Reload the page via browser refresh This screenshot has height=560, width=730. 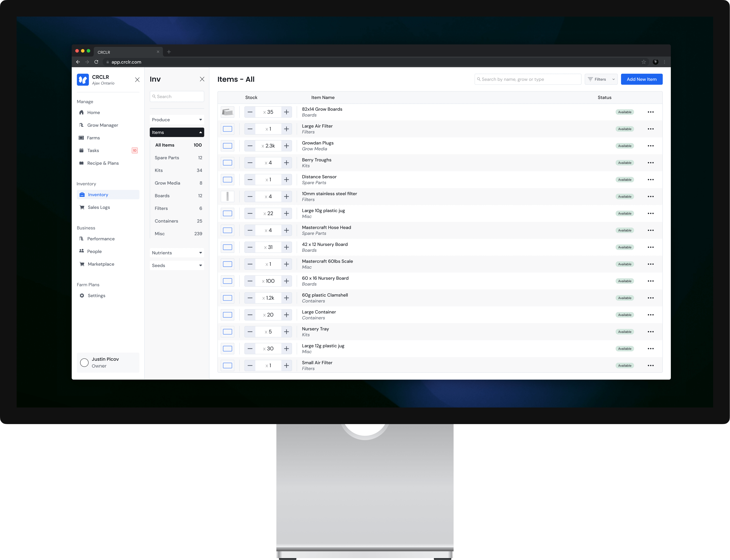[x=96, y=62]
